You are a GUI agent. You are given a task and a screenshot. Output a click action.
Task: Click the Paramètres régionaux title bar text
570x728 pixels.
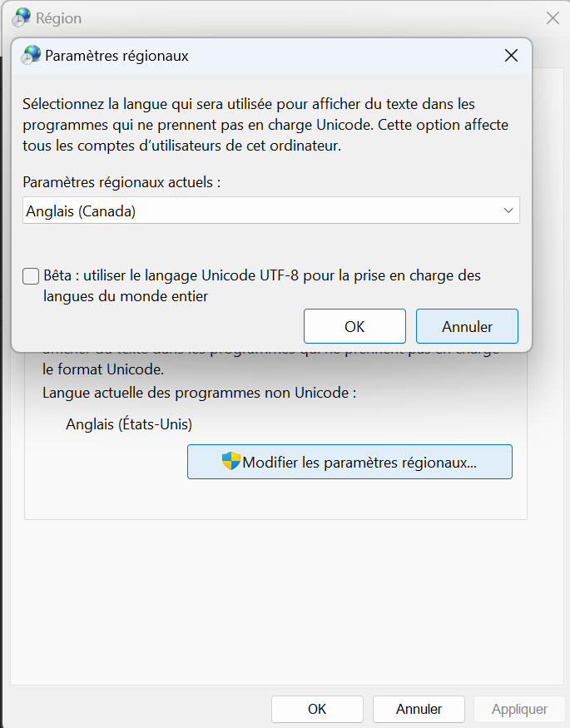coord(116,56)
